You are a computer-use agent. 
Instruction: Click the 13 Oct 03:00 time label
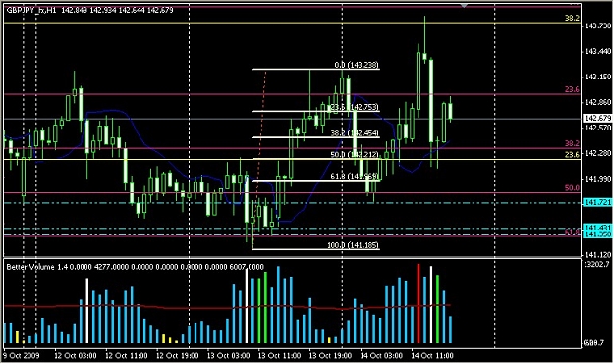tap(228, 356)
